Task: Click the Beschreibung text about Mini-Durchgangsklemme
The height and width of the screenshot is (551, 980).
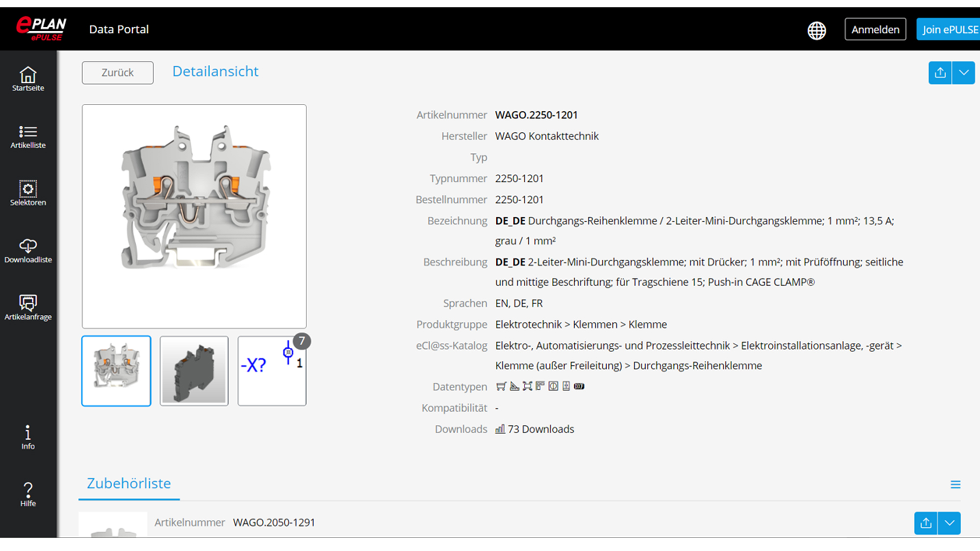Action: 699,272
